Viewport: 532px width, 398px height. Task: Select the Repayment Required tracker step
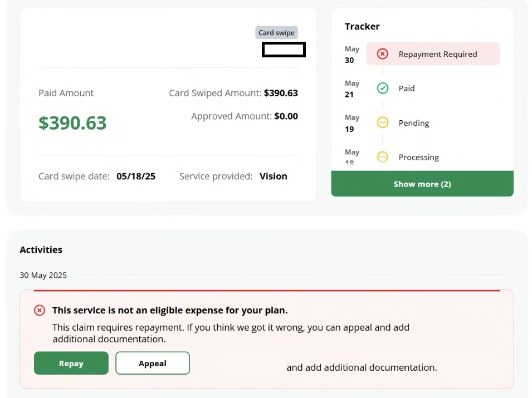pos(437,54)
